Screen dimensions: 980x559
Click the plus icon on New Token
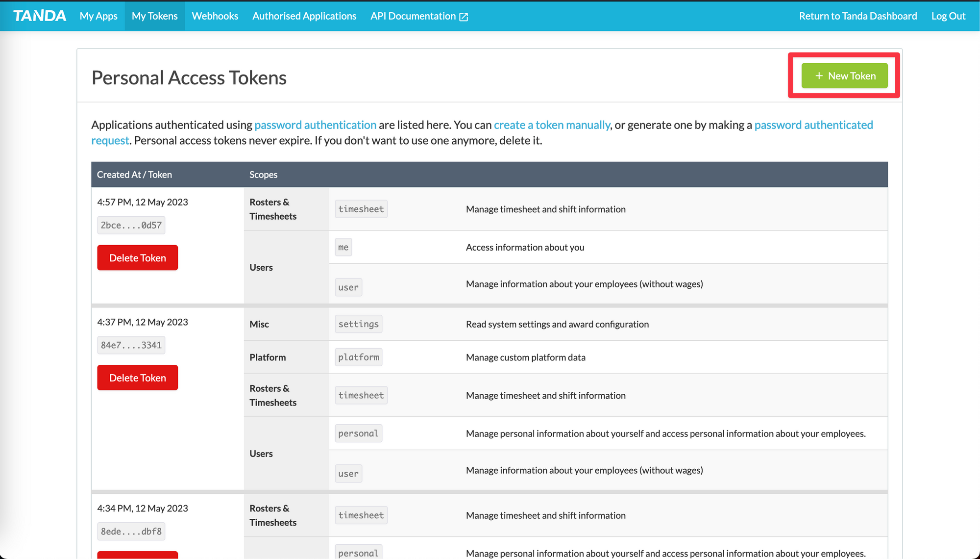pos(818,76)
